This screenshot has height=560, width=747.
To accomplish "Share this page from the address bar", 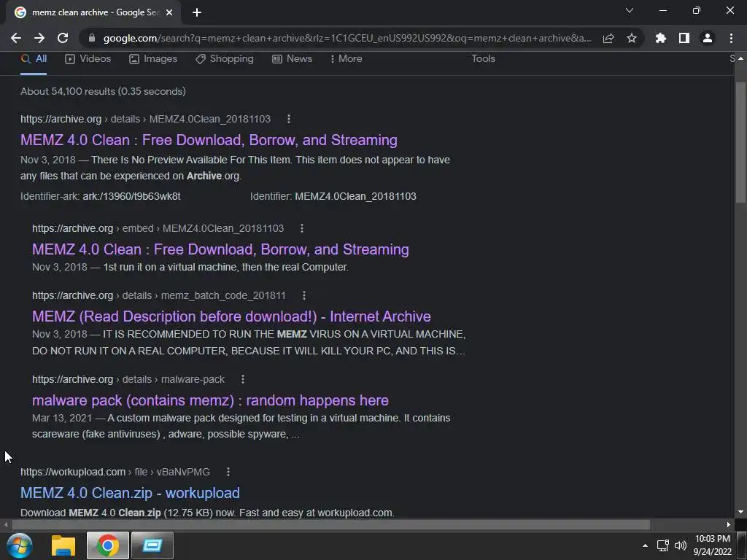I will [x=608, y=38].
